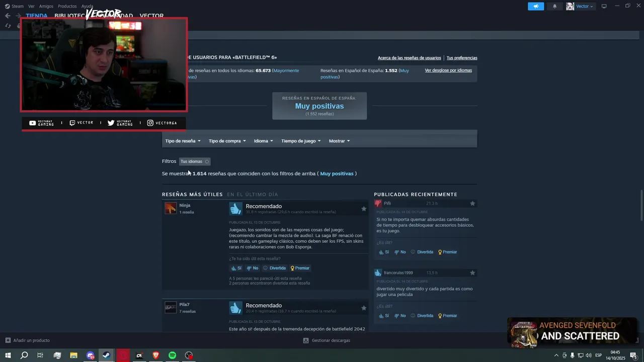Viewport: 644px width, 362px height.
Task: Click the Alienware icon in the taskbar
Action: [139, 355]
